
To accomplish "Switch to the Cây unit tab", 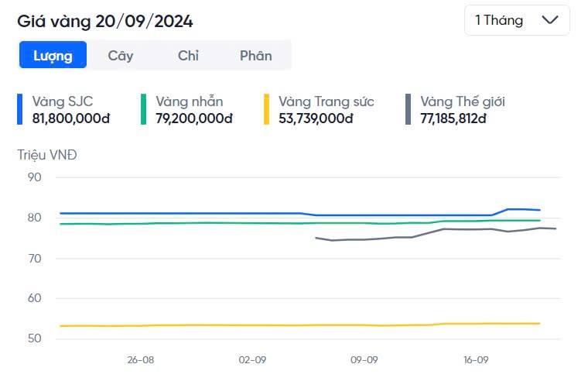I will 121,55.
